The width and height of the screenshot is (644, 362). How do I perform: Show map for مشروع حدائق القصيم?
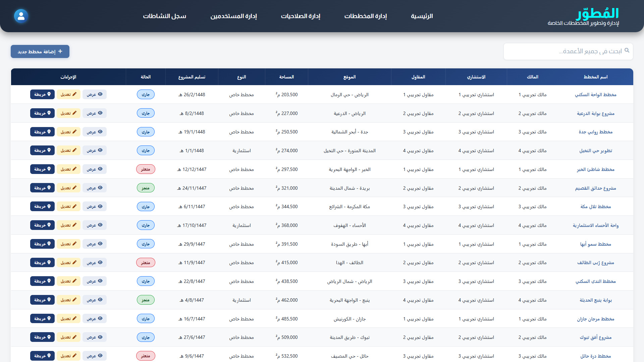click(42, 188)
